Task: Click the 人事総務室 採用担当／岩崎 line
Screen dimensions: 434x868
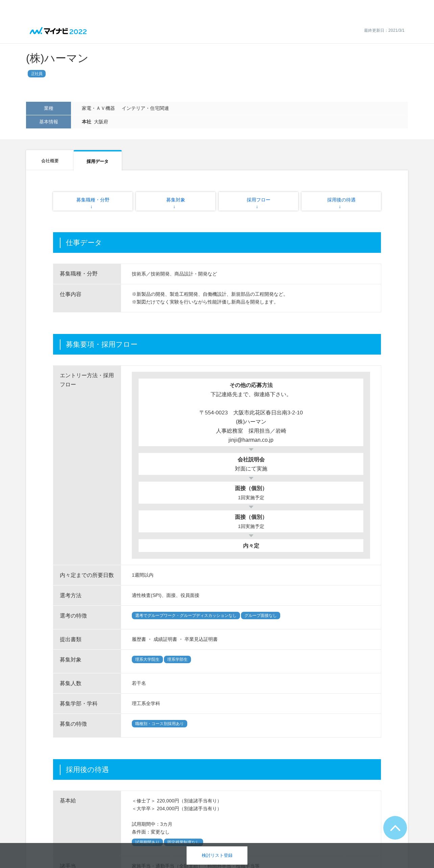Action: coord(251,431)
